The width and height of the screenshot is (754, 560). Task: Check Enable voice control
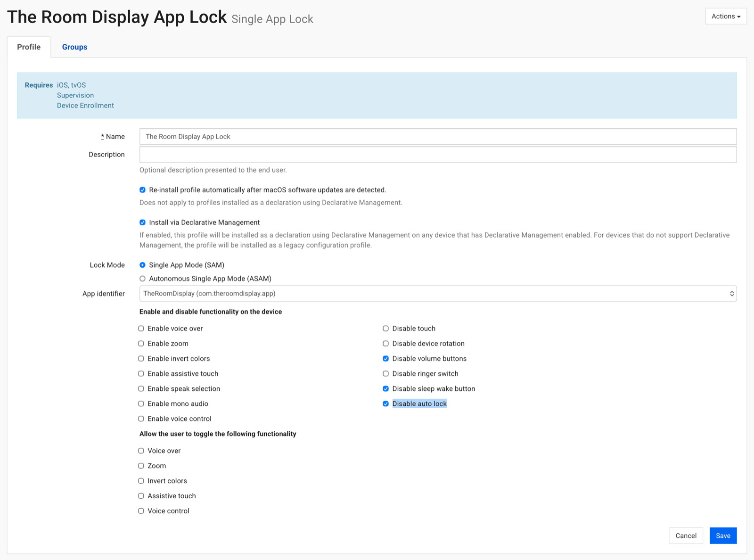(x=141, y=419)
